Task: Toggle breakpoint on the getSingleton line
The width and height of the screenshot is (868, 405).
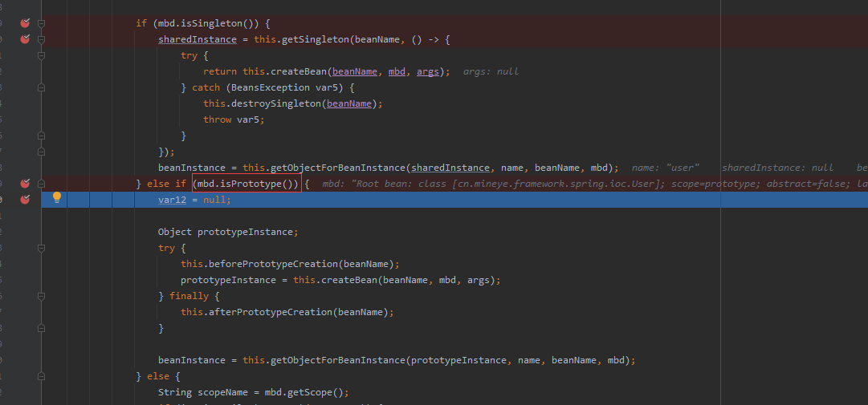Action: pyautogui.click(x=25, y=39)
